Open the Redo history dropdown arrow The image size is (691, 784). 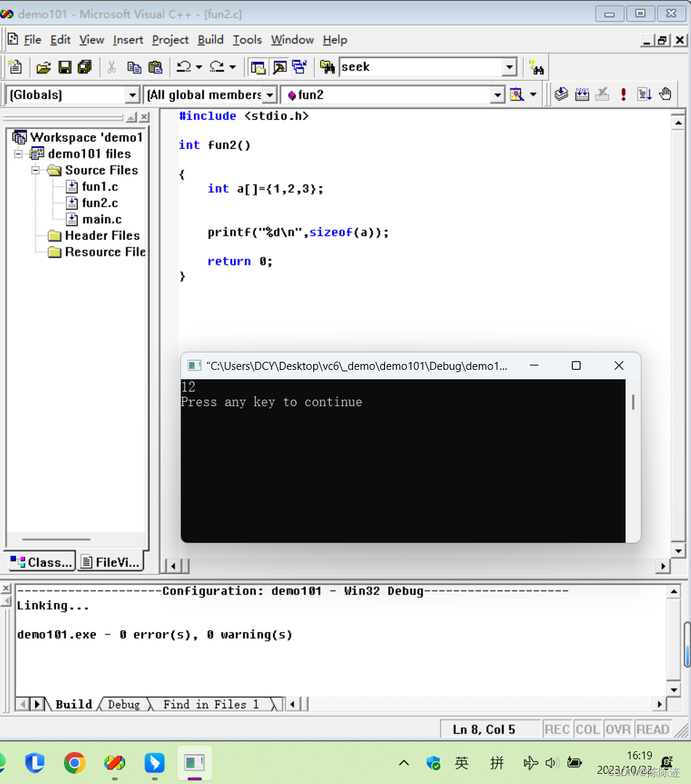point(233,67)
